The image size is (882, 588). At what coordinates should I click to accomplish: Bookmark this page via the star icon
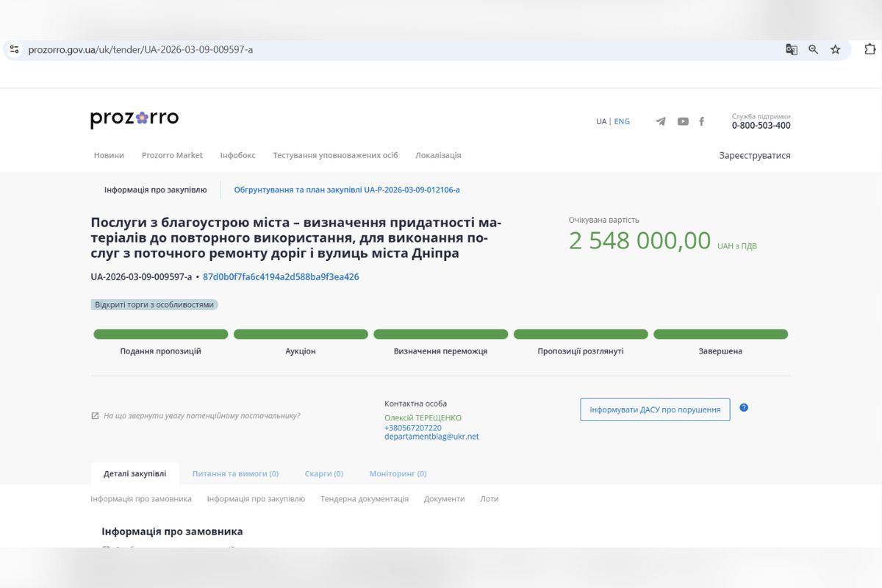pyautogui.click(x=835, y=49)
